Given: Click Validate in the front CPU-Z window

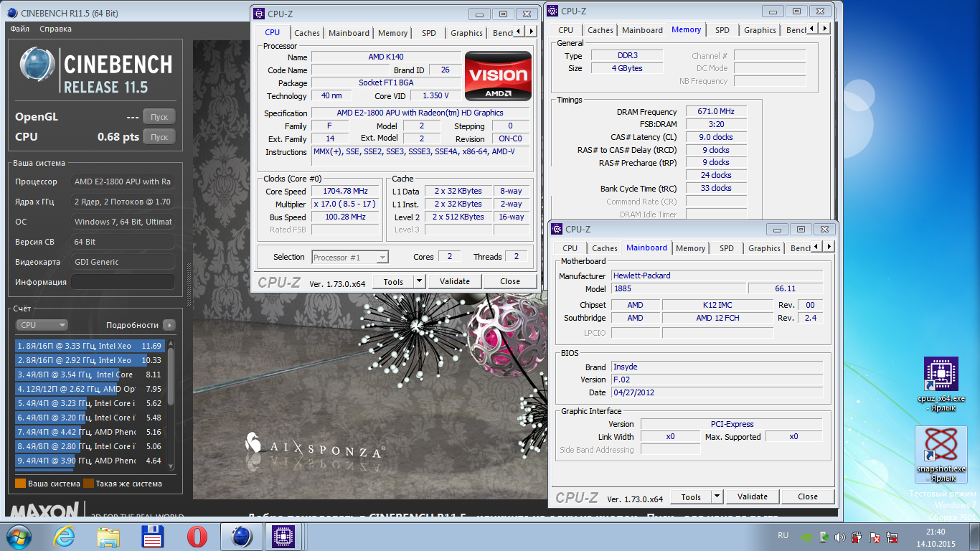Looking at the screenshot, I should click(x=455, y=282).
